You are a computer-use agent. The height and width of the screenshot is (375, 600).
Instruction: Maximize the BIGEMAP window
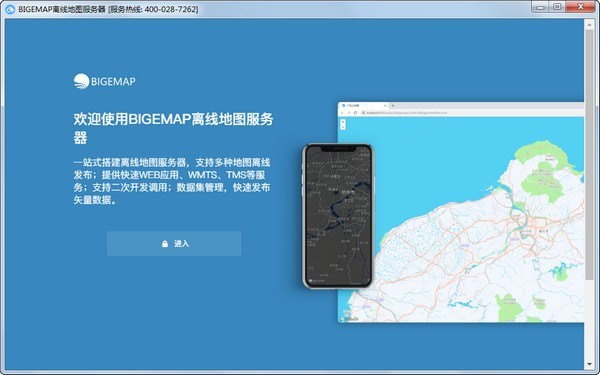pyautogui.click(x=557, y=7)
